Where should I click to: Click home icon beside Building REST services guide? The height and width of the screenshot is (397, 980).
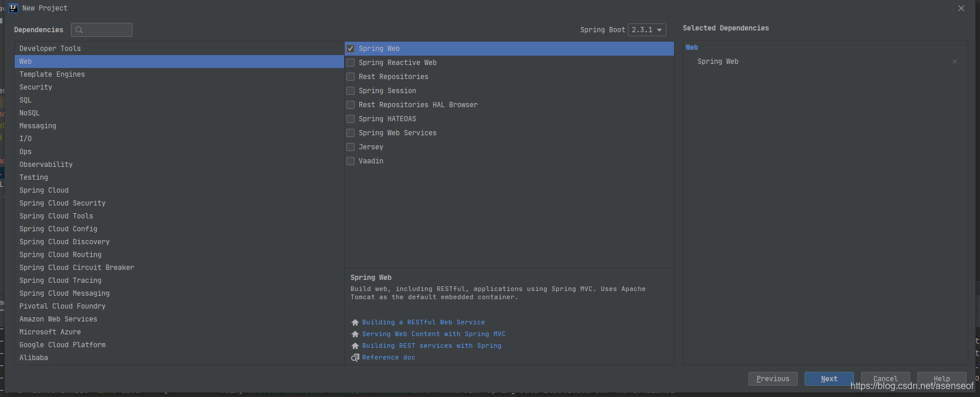(x=355, y=346)
